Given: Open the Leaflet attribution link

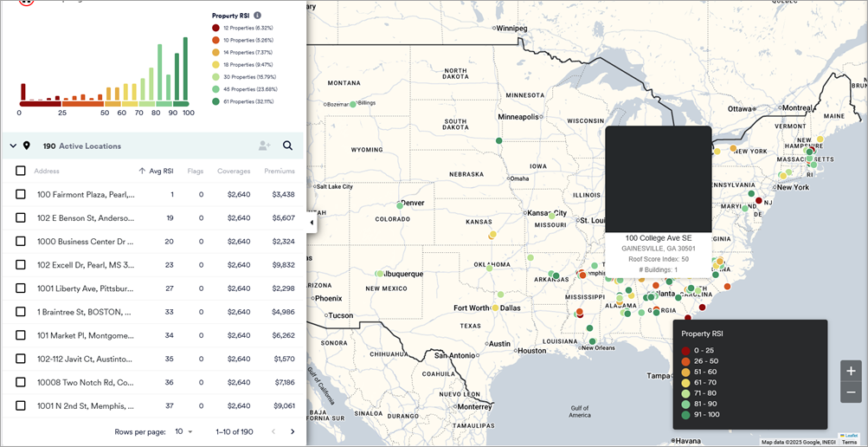Looking at the screenshot, I should [x=849, y=436].
